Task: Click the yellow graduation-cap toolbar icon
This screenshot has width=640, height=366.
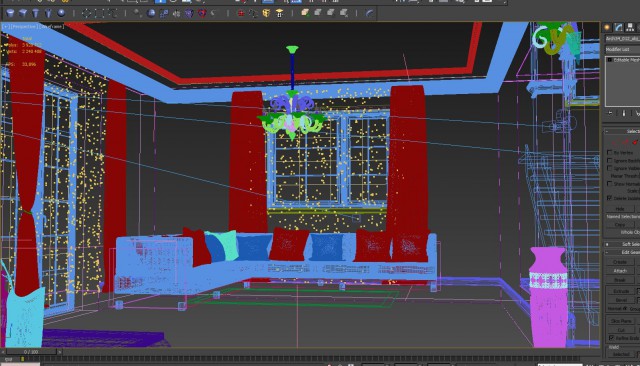Action: pos(279,13)
